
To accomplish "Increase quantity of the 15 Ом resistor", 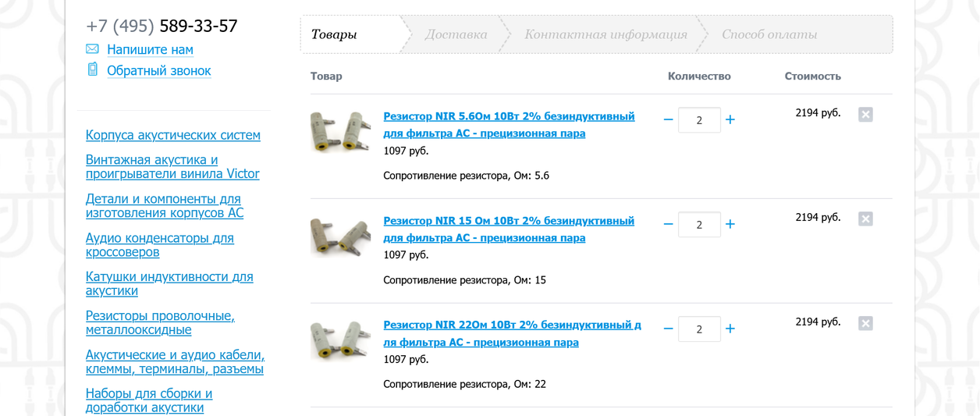I will [730, 225].
